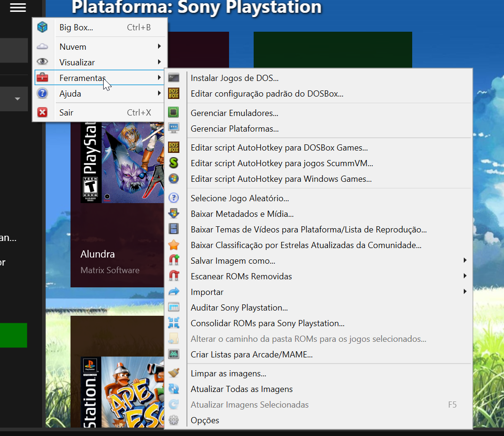Choose Selecione Jogo Aleatório from menu
This screenshot has width=504, height=436.
(239, 198)
